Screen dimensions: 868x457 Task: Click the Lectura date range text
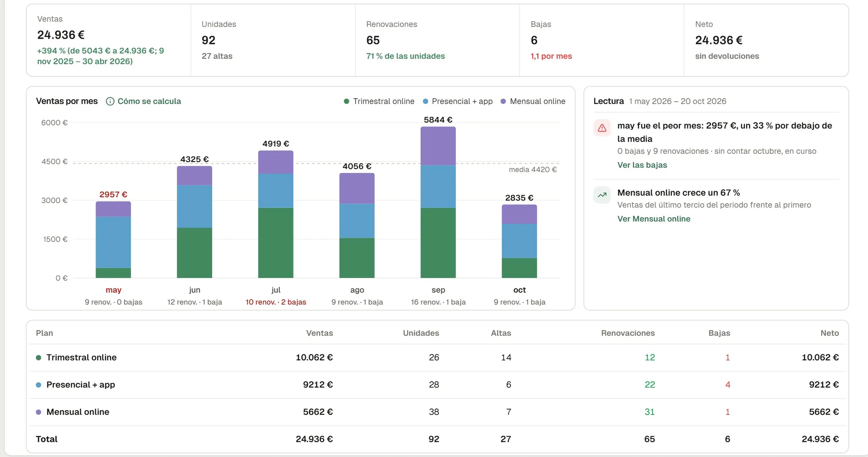[x=677, y=101]
